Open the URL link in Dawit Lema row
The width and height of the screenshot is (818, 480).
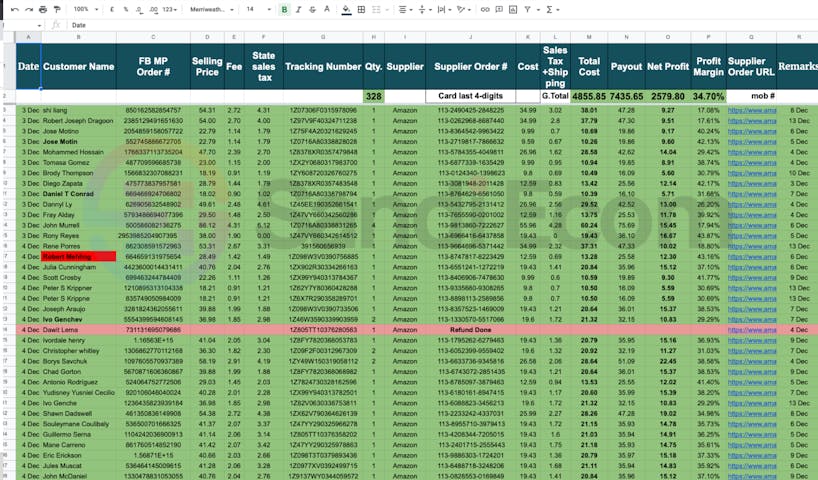point(752,330)
